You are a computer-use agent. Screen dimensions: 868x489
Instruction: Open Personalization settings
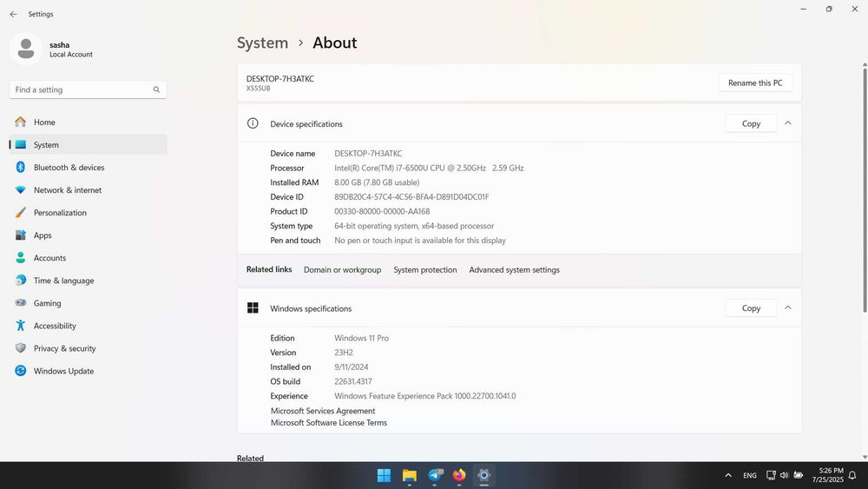(x=88, y=213)
